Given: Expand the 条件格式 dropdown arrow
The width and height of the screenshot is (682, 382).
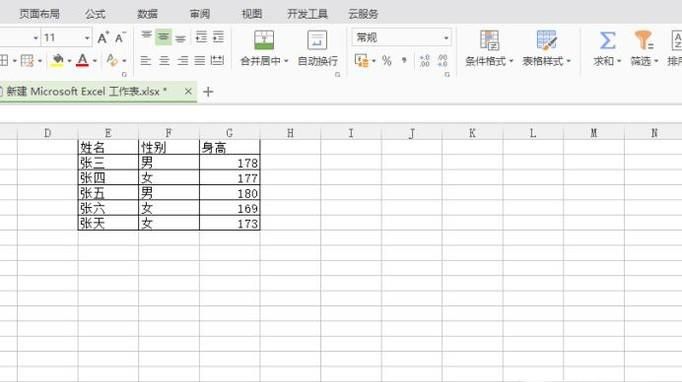Looking at the screenshot, I should [x=511, y=61].
